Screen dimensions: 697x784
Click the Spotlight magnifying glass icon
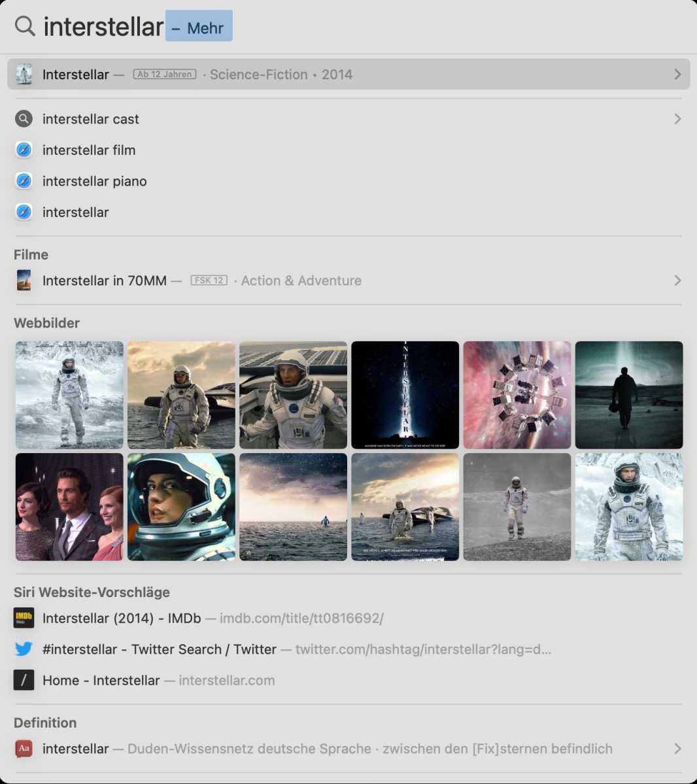tap(25, 26)
